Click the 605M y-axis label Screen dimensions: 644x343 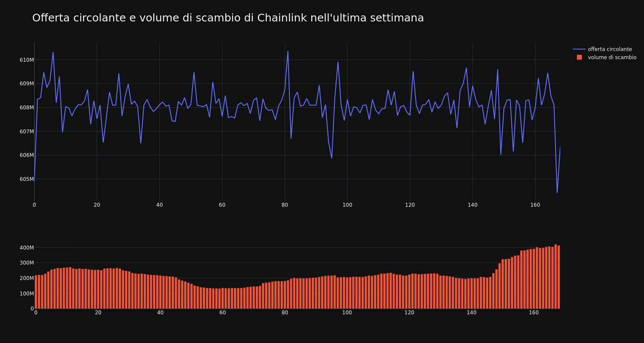pos(27,179)
